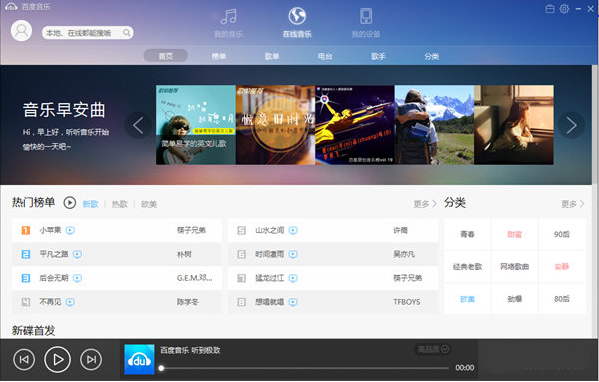Show previous banner with left arrow

[138, 125]
